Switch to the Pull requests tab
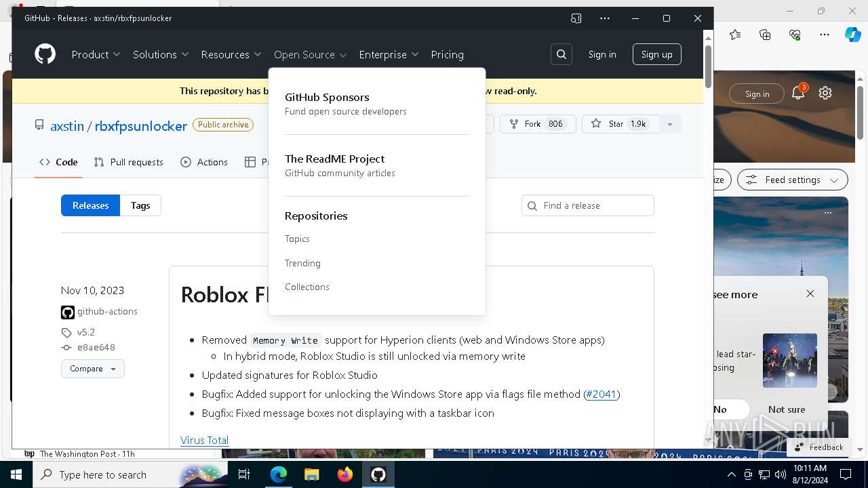This screenshot has height=488, width=868. [x=129, y=162]
